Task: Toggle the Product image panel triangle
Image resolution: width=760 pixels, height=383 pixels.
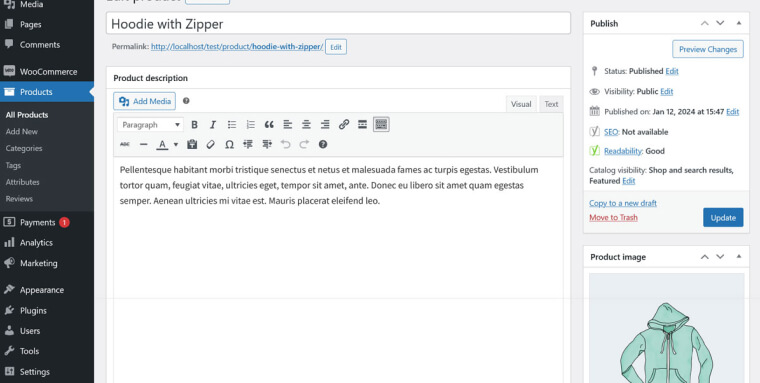Action: click(739, 257)
